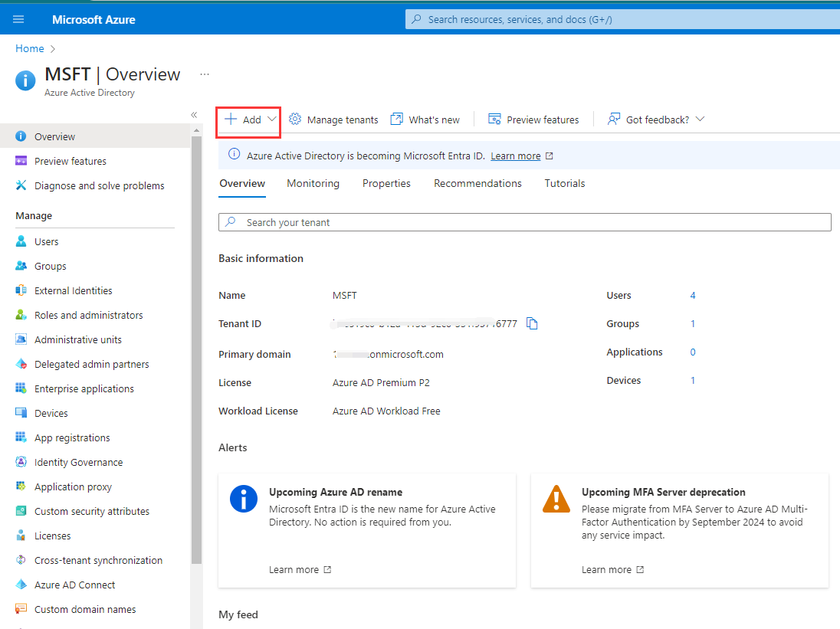Click the What's new external icon
Viewport: 840px width, 629px height.
tap(396, 119)
